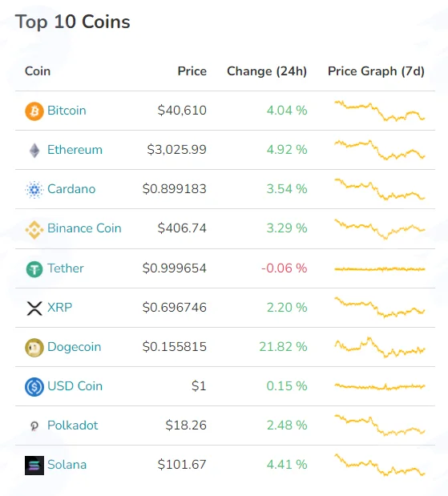Click the Dogecoin logo icon
Screen dimensions: 448x496
[x=34, y=348]
